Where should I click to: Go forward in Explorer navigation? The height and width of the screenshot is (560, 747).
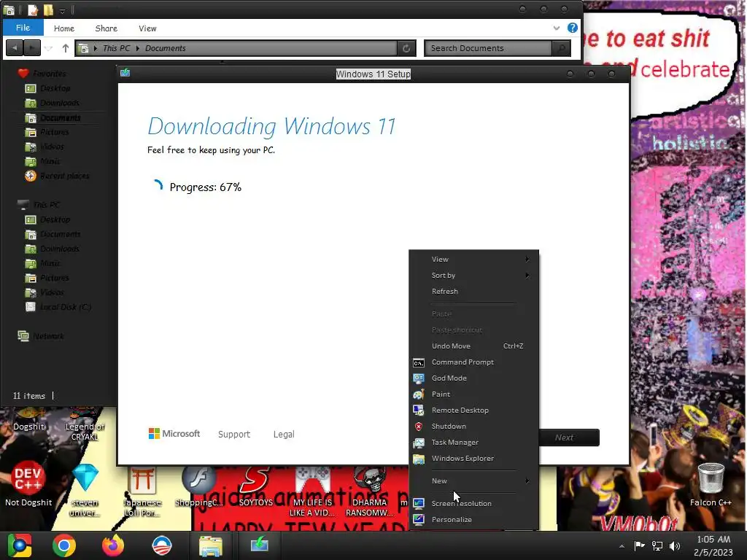pos(31,48)
